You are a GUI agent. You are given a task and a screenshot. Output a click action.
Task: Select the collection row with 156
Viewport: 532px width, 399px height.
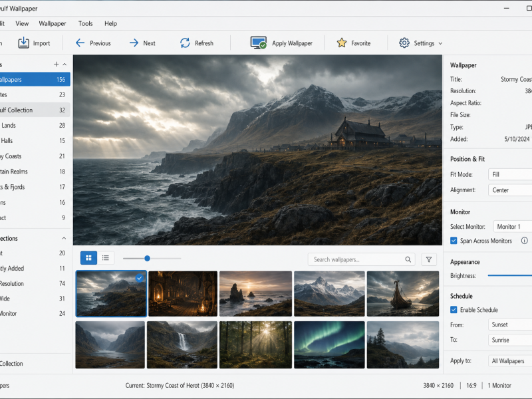pyautogui.click(x=35, y=79)
